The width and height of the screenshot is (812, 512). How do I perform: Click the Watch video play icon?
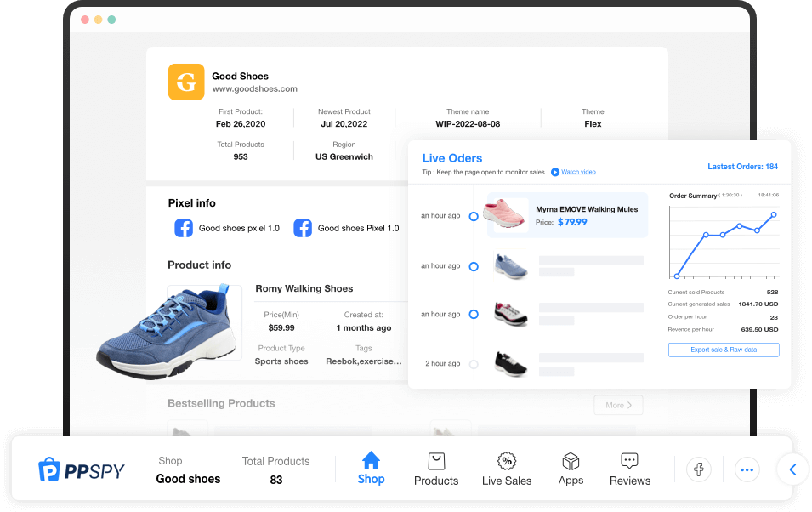554,172
